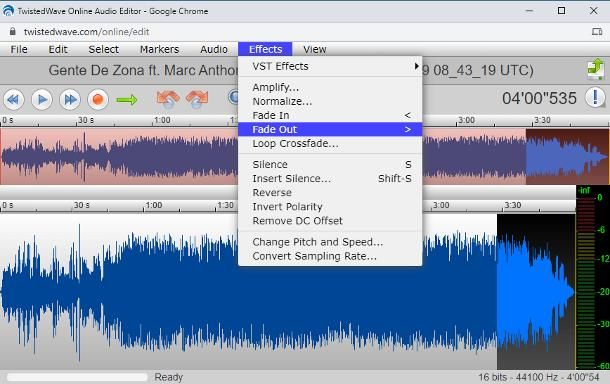Click the highlighted selection in main waveform

tap(536, 291)
